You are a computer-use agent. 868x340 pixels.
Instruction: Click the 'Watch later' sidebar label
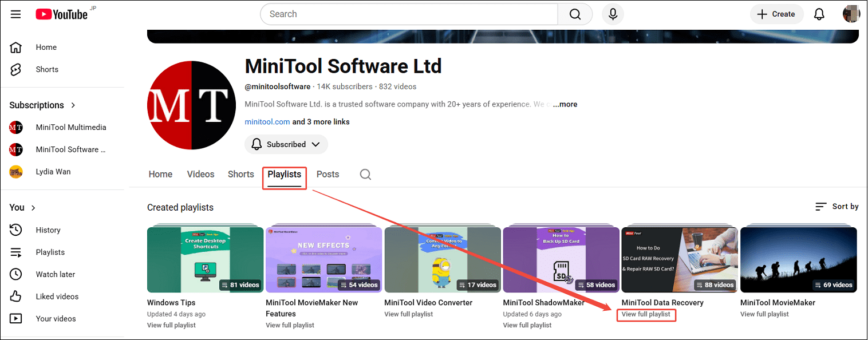point(56,274)
